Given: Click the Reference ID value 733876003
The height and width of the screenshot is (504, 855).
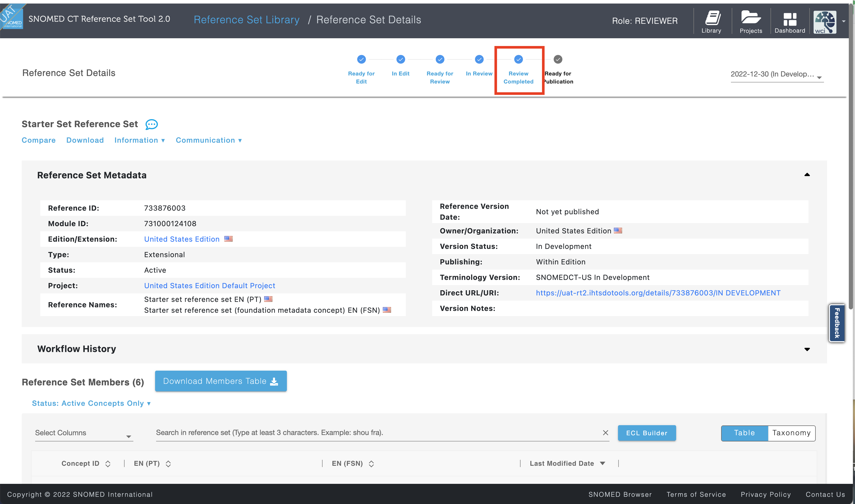Looking at the screenshot, I should coord(165,208).
